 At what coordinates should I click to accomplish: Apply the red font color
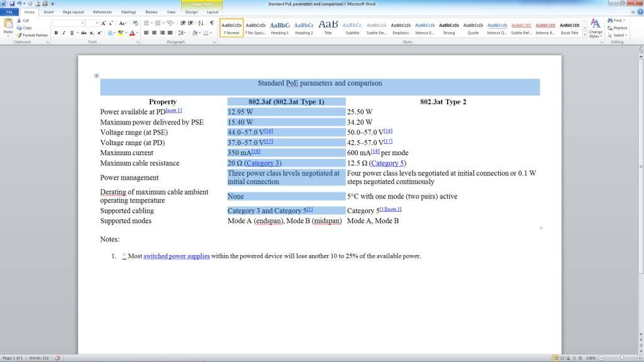[132, 33]
